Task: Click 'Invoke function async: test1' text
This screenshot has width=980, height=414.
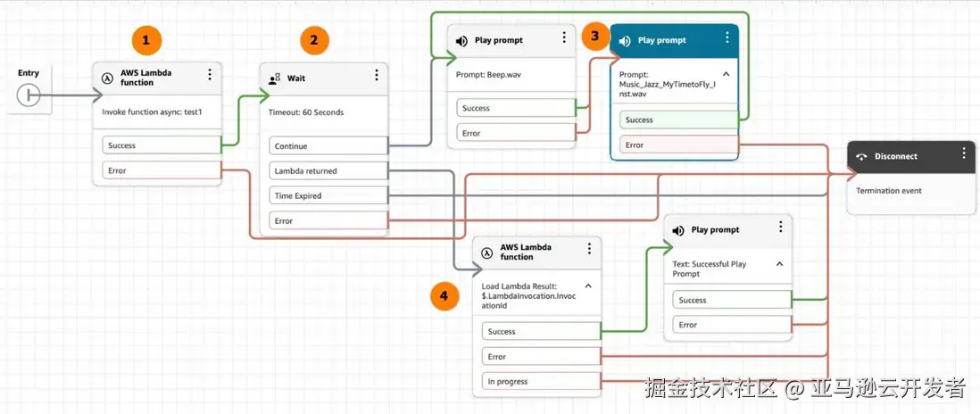Action: [152, 113]
